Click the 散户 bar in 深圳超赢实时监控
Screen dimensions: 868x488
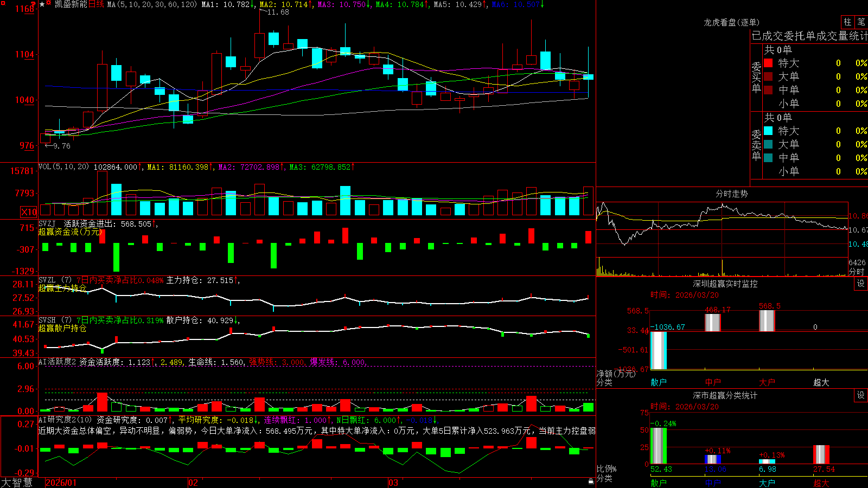click(659, 350)
